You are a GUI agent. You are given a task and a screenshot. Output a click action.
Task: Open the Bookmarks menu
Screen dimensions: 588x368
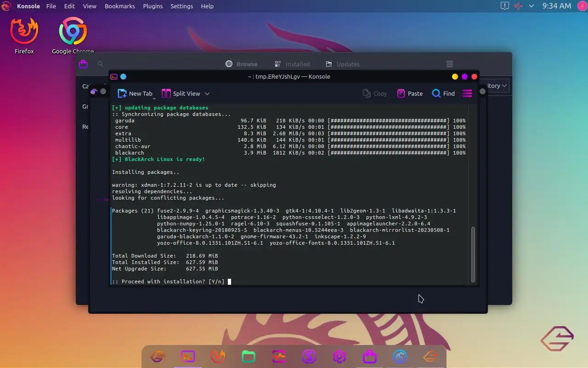pos(120,6)
